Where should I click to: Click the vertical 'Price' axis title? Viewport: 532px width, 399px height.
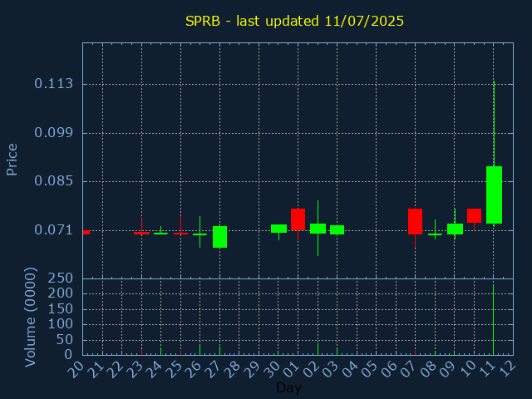[12, 160]
